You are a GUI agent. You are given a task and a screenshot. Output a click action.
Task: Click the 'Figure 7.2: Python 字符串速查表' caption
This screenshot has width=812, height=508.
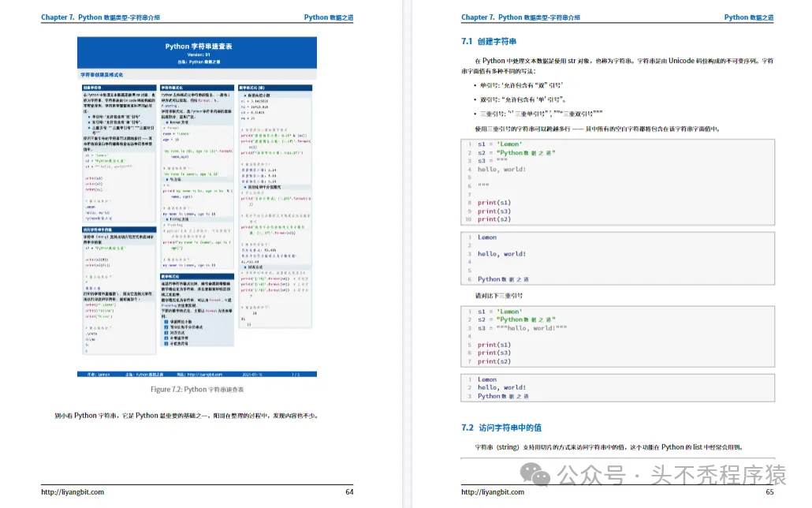[x=197, y=390]
